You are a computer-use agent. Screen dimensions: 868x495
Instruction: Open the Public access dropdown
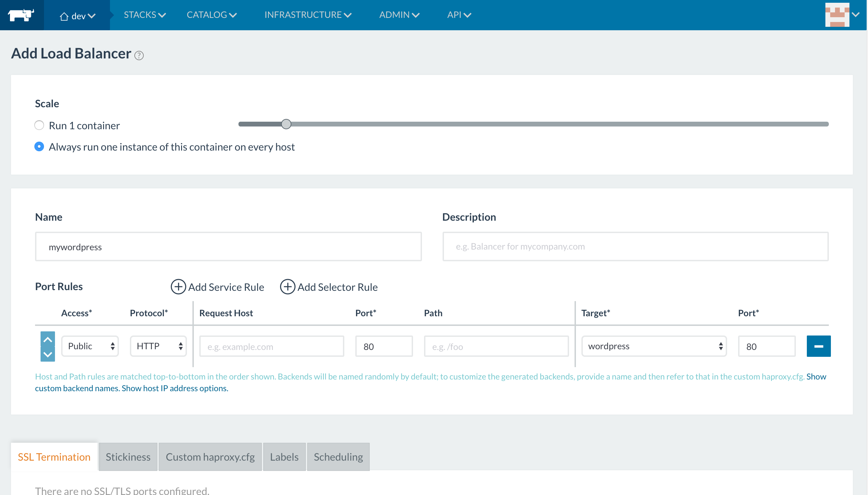(90, 346)
